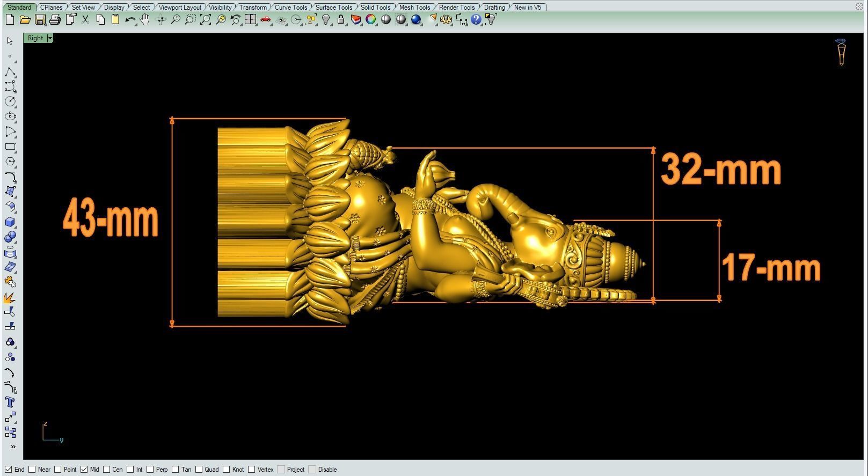This screenshot has height=476, width=868.
Task: Toggle the Point osnap checkbox
Action: pyautogui.click(x=58, y=470)
